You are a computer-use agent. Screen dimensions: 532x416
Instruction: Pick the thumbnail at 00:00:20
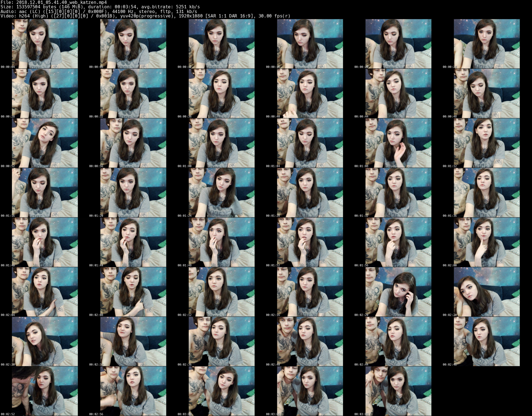pos(398,44)
